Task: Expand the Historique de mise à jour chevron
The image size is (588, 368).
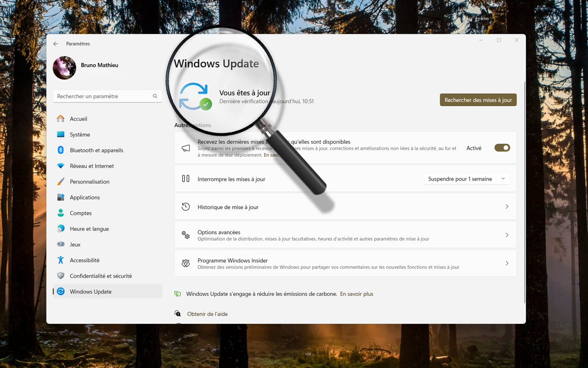Action: pos(507,207)
